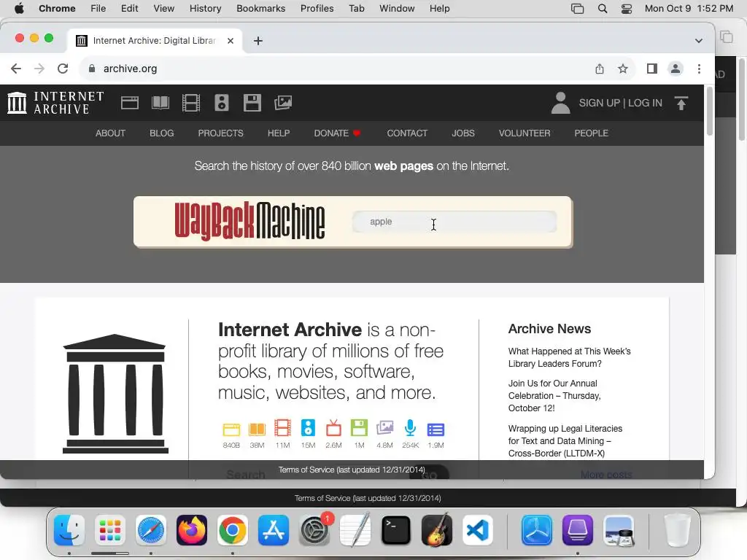Image resolution: width=747 pixels, height=560 pixels.
Task: Open the History menu in menu bar
Action: pyautogui.click(x=205, y=9)
